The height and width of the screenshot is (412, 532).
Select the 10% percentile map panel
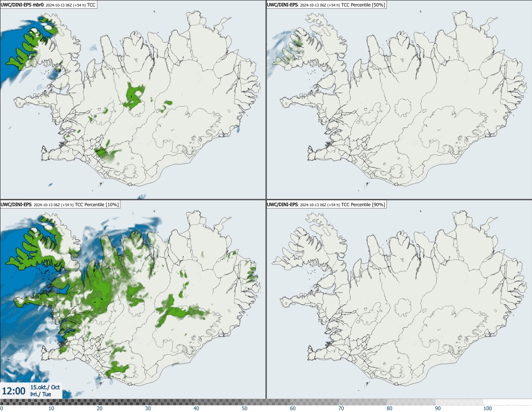133,300
